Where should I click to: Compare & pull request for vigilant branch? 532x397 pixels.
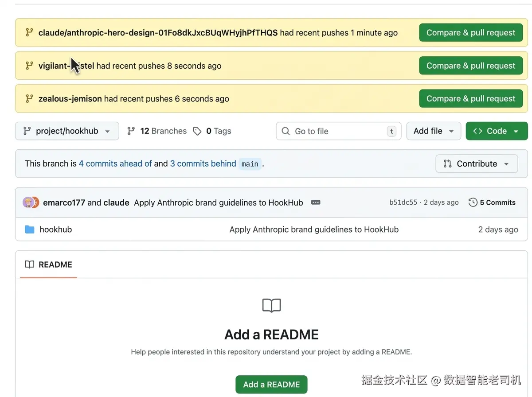(471, 66)
